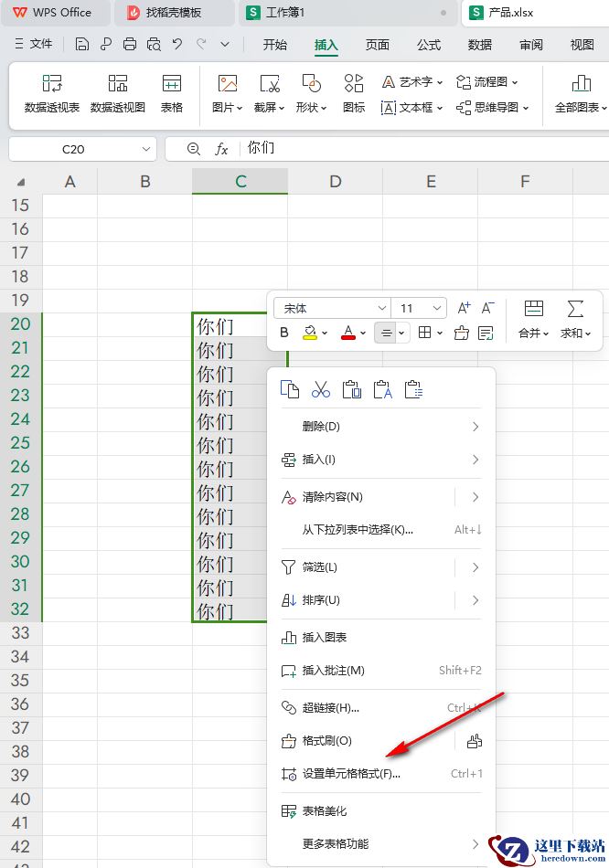Pick the fill color swatch in mini toolbar
The image size is (609, 868).
tap(310, 333)
